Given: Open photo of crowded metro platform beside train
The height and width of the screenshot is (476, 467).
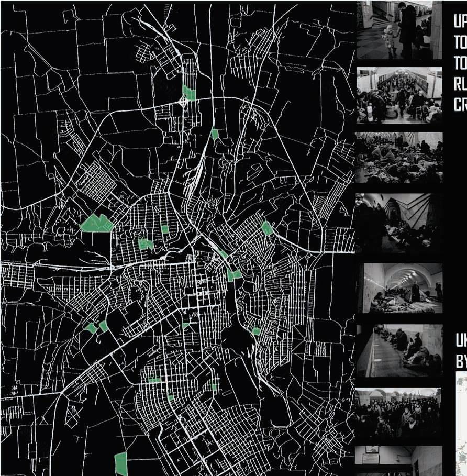Looking at the screenshot, I should tap(399, 95).
